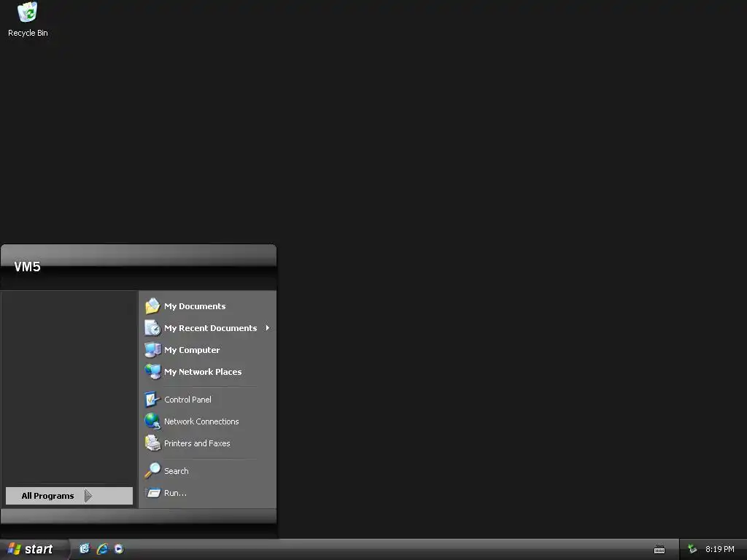Open the My Network Places menu entry
The width and height of the screenshot is (747, 560).
pos(208,371)
